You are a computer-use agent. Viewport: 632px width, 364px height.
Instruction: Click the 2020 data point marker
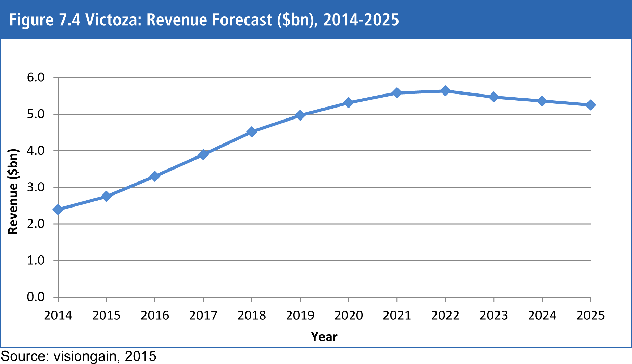pyautogui.click(x=349, y=102)
